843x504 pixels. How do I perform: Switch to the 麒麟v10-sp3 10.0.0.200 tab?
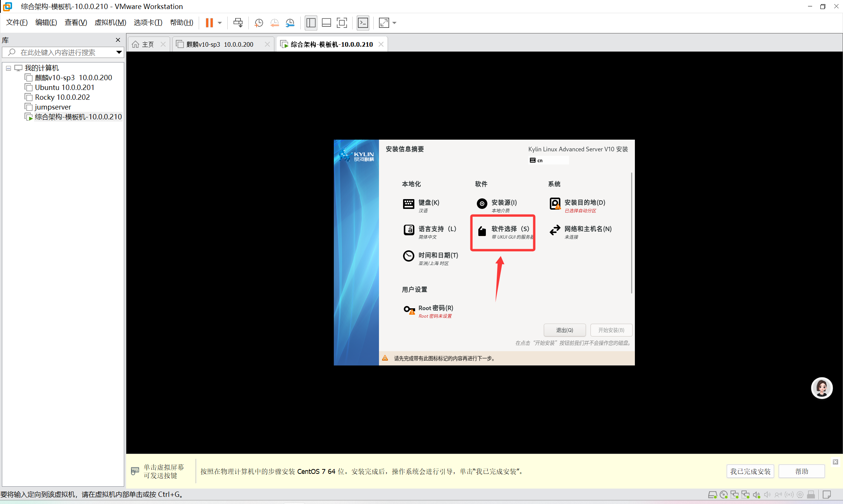(x=220, y=44)
